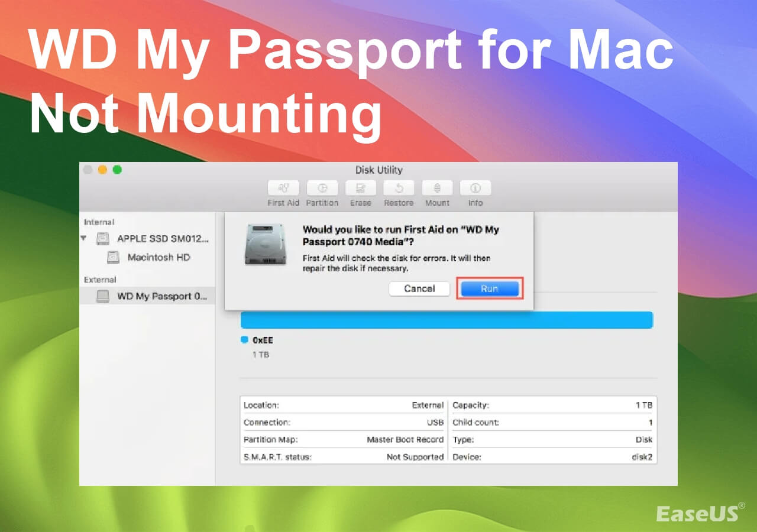Select Macintosh HD under Internal

(x=158, y=257)
